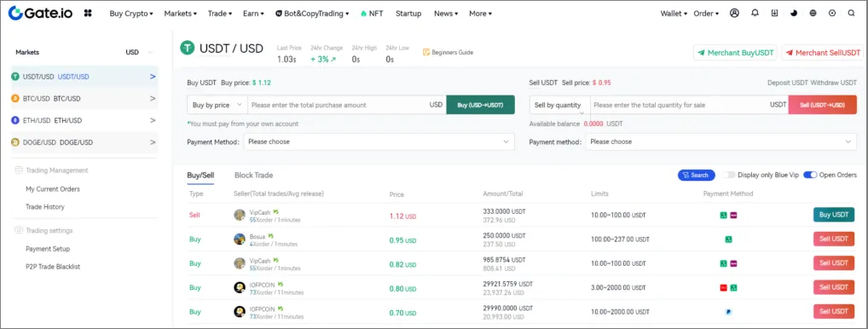Click the download app icon
Image resolution: width=868 pixels, height=329 pixels.
click(x=774, y=14)
